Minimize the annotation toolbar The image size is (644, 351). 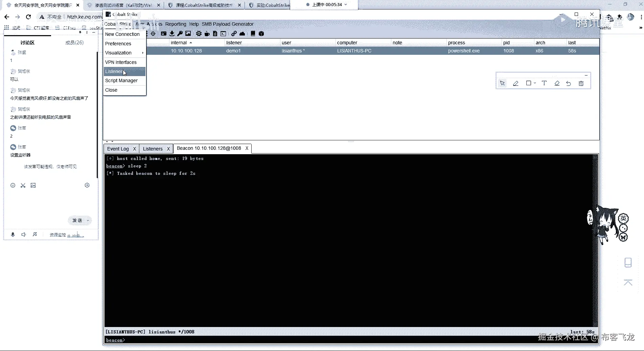click(586, 75)
